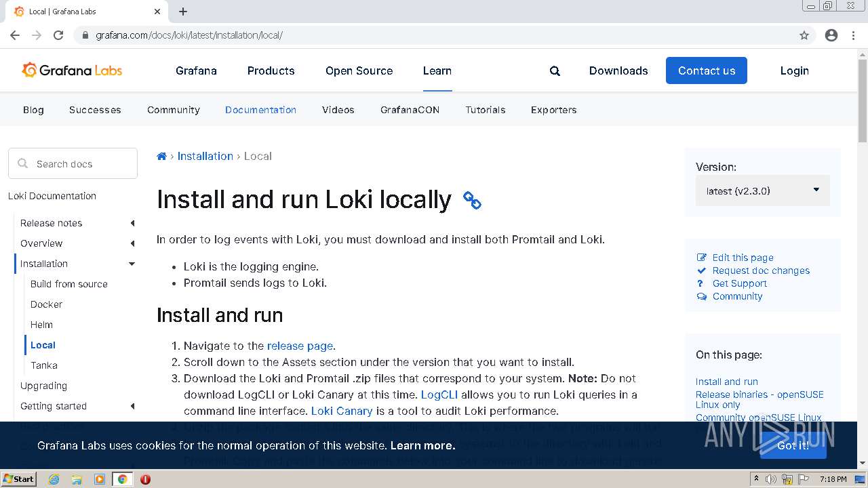868x488 pixels.
Task: Open the Exporters subnav item
Action: [553, 110]
